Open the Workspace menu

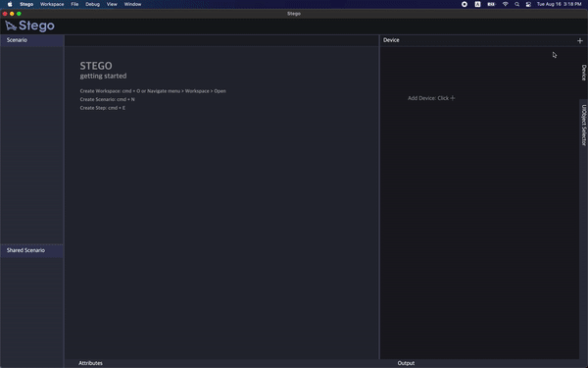point(52,4)
